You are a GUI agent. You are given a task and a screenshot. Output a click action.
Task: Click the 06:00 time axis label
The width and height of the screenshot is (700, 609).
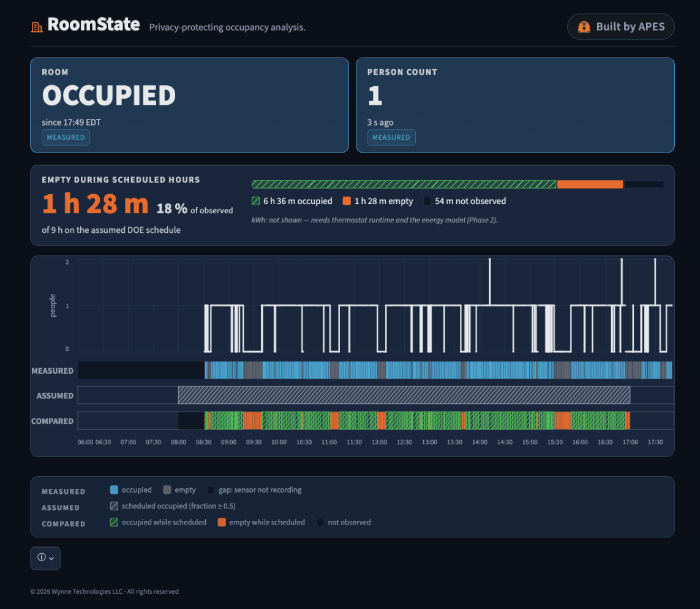click(85, 442)
